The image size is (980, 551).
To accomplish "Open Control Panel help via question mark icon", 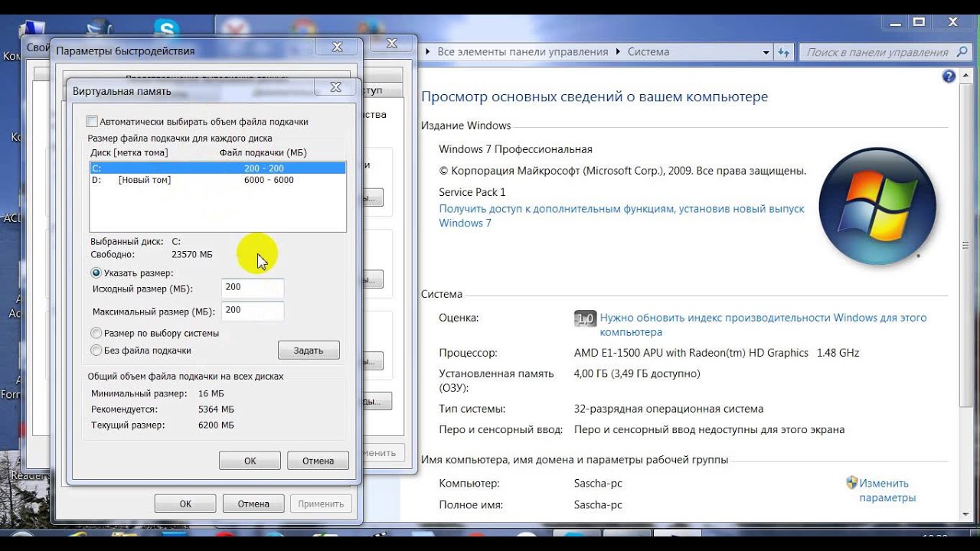I will tap(949, 77).
